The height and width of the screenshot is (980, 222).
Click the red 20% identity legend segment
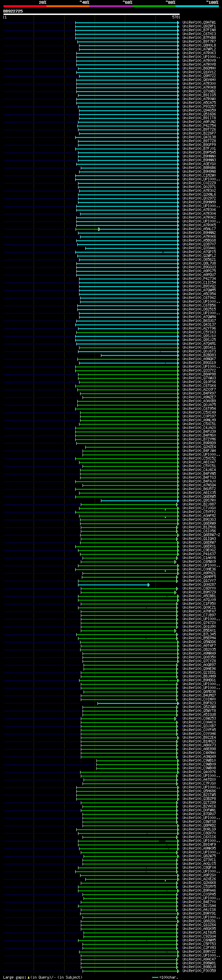click(25, 6)
